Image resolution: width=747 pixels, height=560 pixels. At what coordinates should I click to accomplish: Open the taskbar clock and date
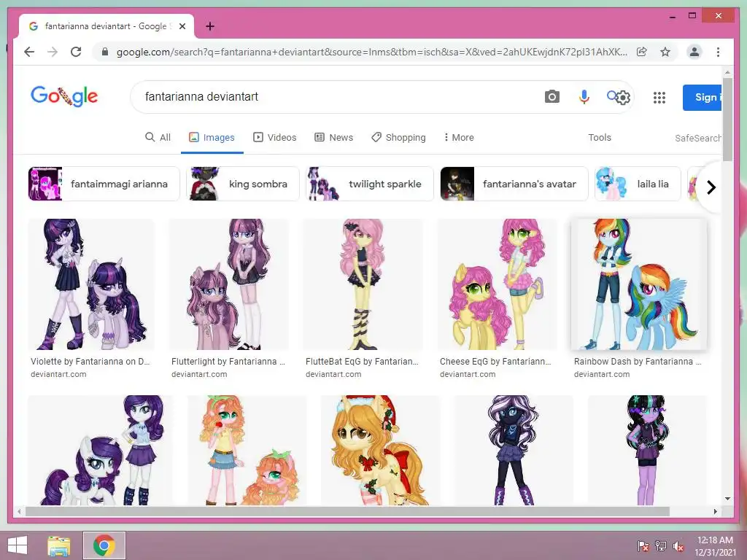[x=715, y=546]
